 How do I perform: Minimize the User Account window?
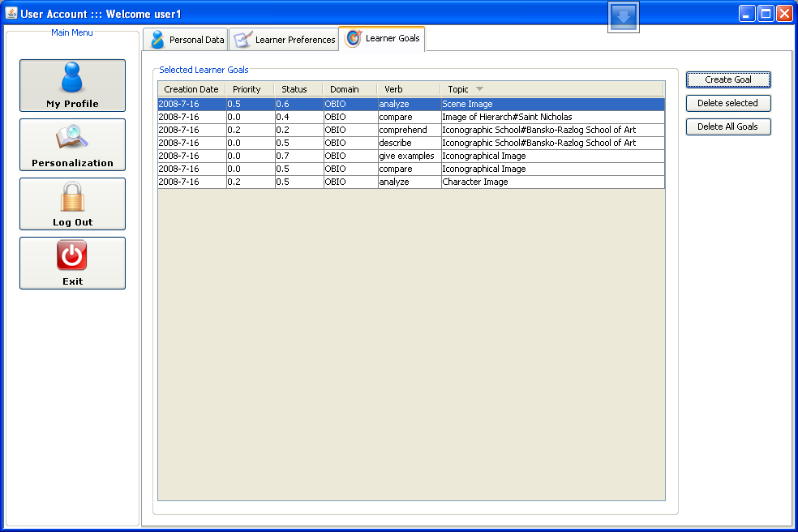[x=747, y=14]
